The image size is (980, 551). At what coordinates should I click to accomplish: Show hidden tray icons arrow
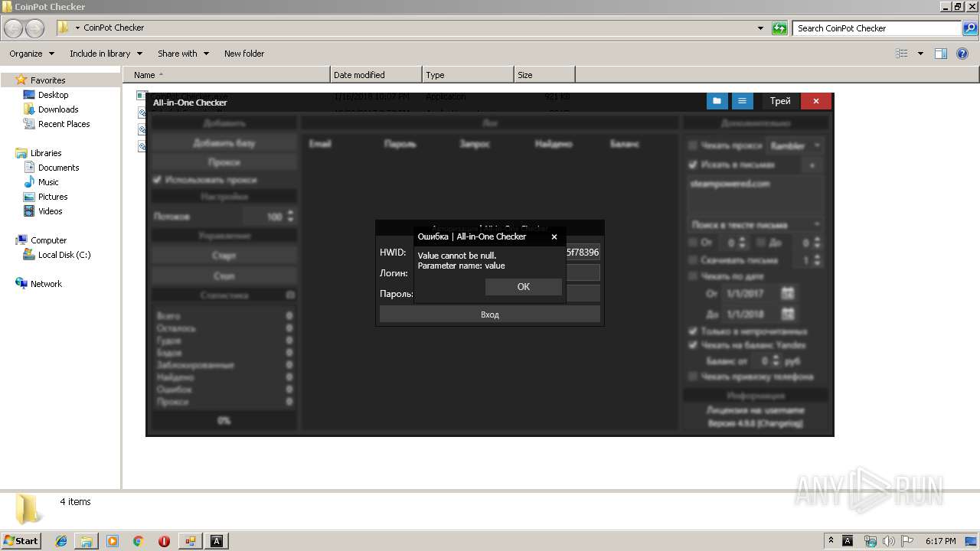[831, 541]
